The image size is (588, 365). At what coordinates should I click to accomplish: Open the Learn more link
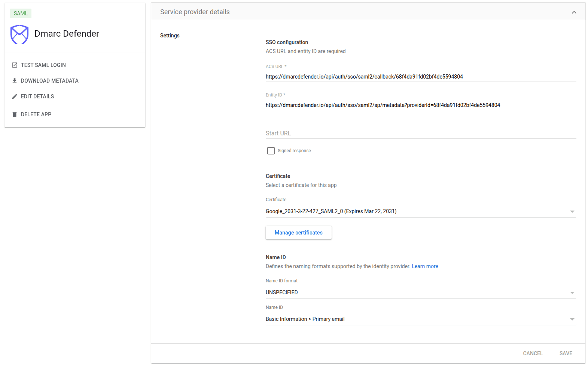(425, 266)
